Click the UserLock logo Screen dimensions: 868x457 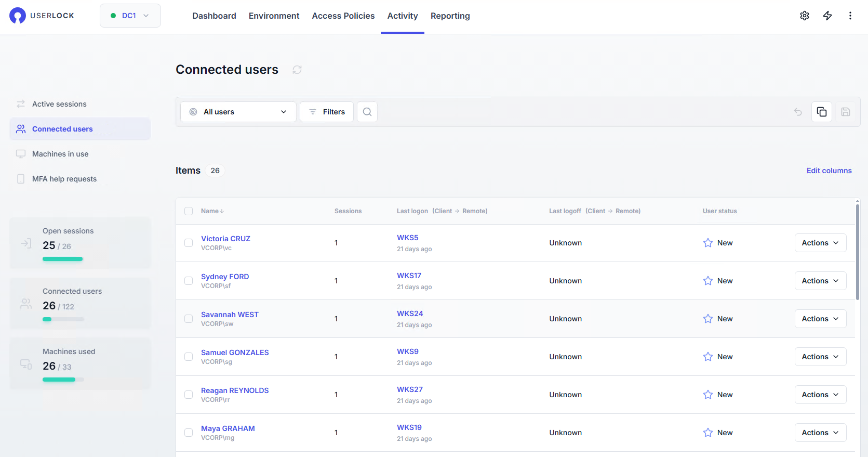[x=42, y=16]
